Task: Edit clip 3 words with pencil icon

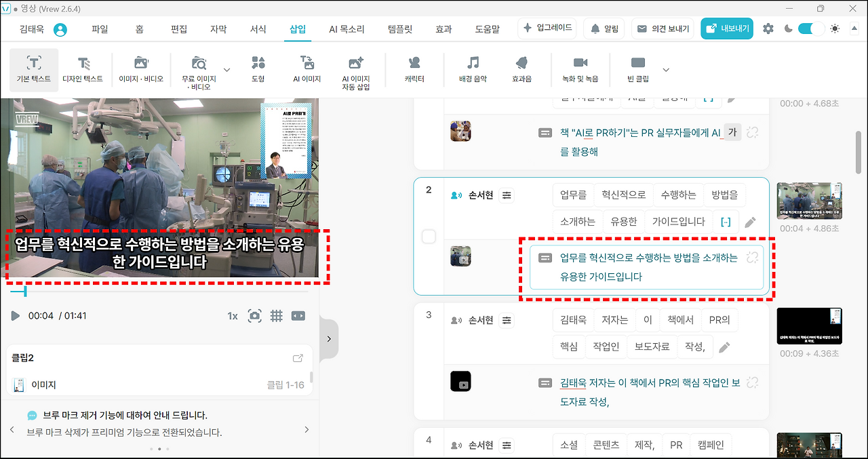Action: pyautogui.click(x=724, y=347)
